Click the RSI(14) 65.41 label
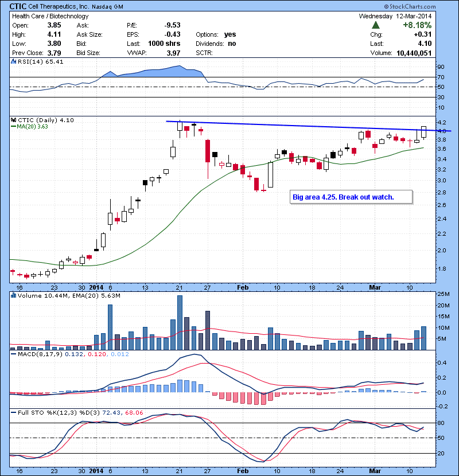 coord(41,61)
